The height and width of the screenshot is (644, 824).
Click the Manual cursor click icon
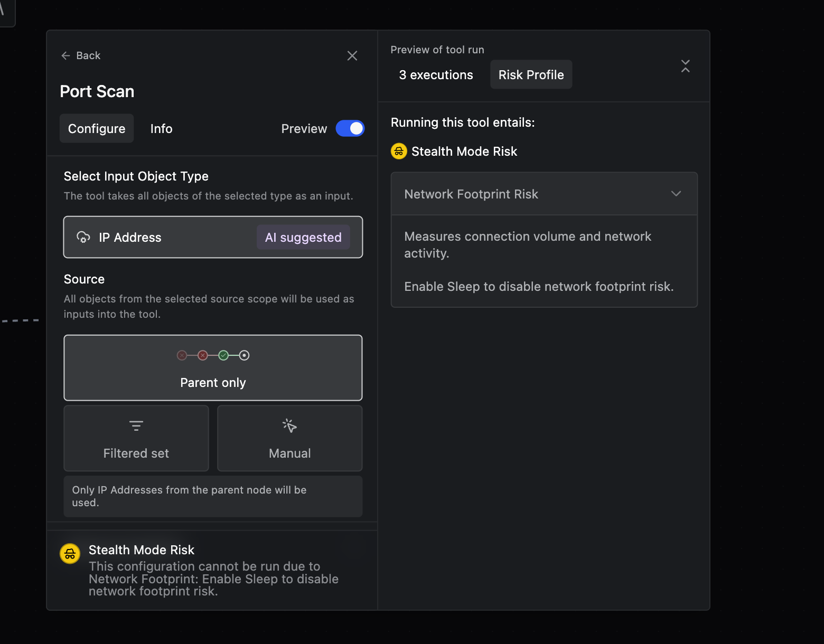(x=289, y=425)
